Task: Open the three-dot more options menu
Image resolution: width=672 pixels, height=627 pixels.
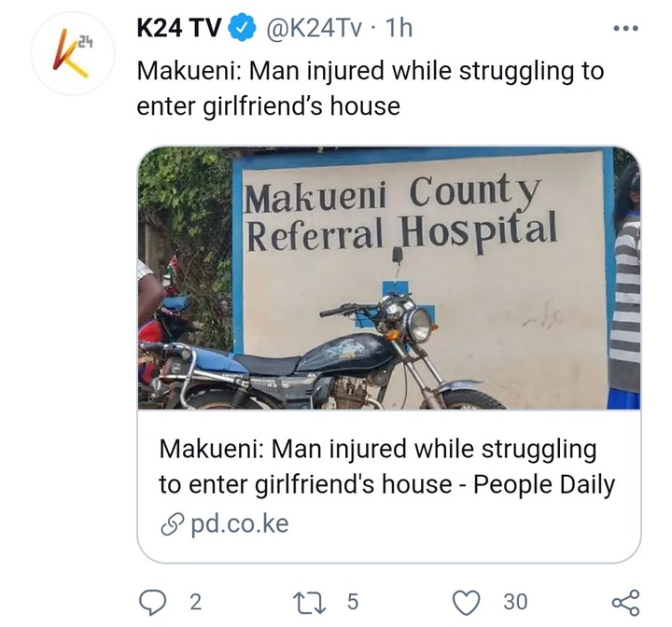Action: point(626,28)
